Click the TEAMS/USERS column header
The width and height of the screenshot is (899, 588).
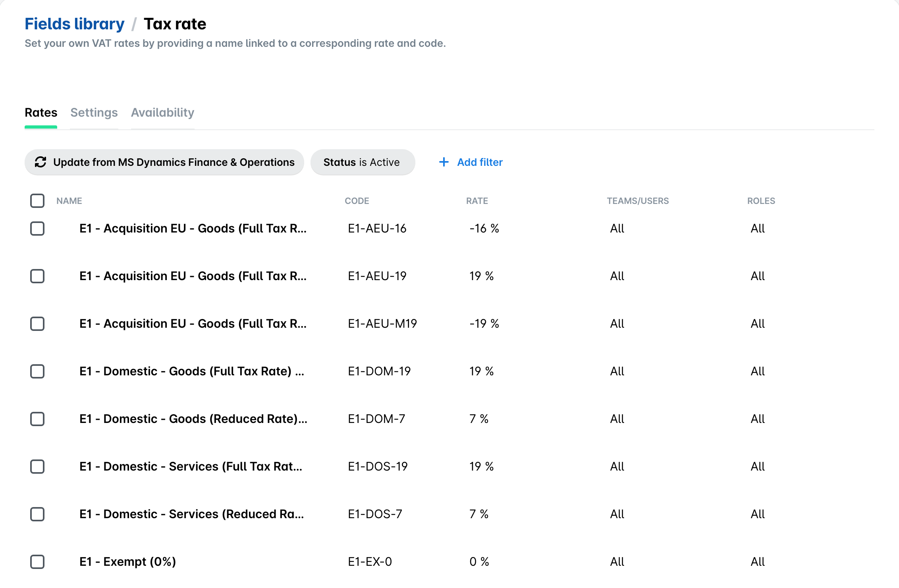(638, 201)
